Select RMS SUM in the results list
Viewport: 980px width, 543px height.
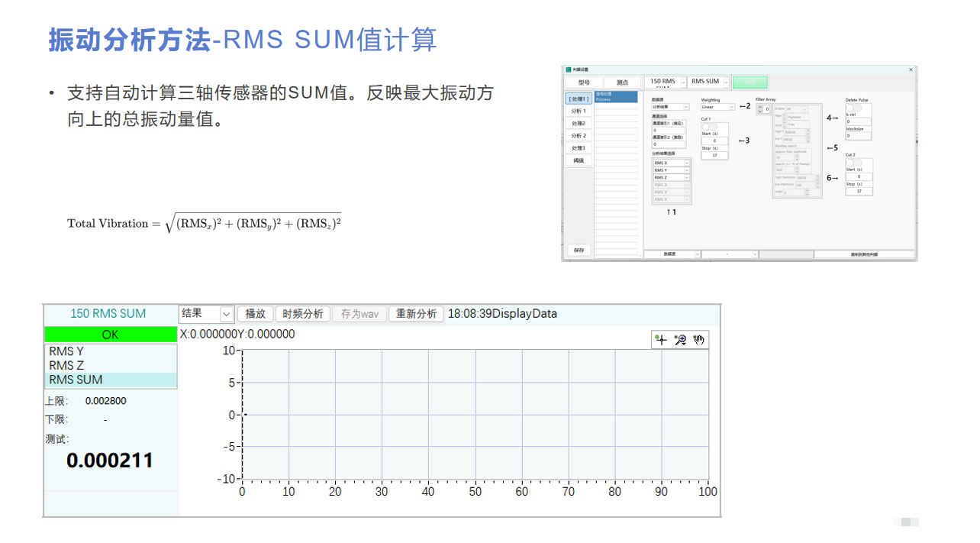tap(75, 380)
